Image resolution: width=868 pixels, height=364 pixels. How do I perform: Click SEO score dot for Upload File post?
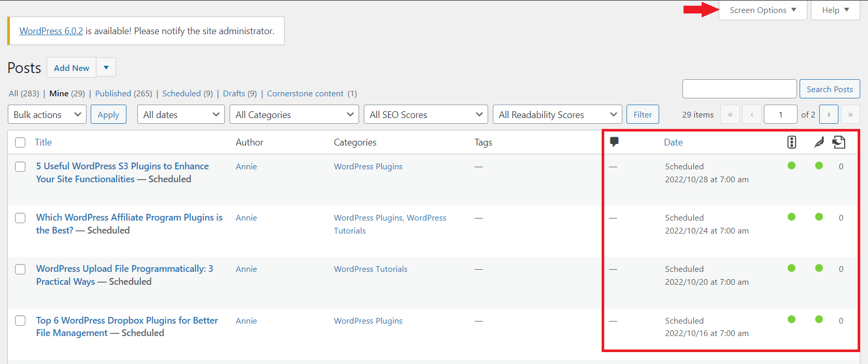(792, 268)
